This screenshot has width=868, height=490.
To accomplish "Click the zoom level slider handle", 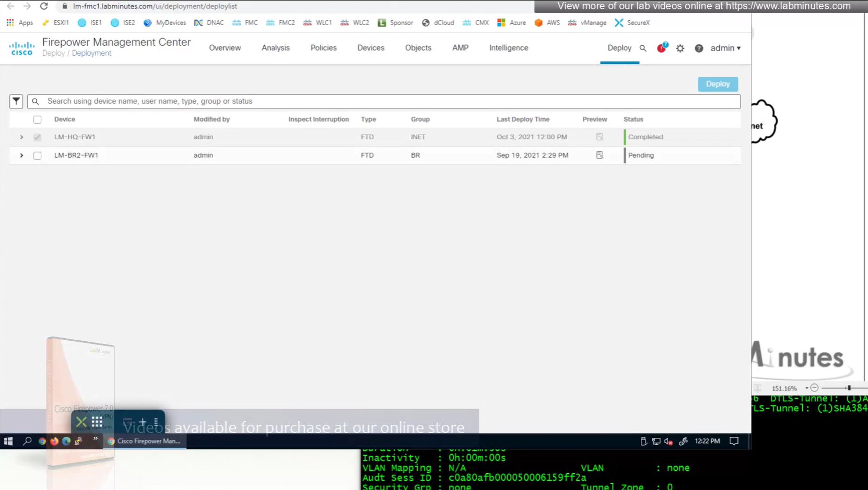I will pos(849,388).
